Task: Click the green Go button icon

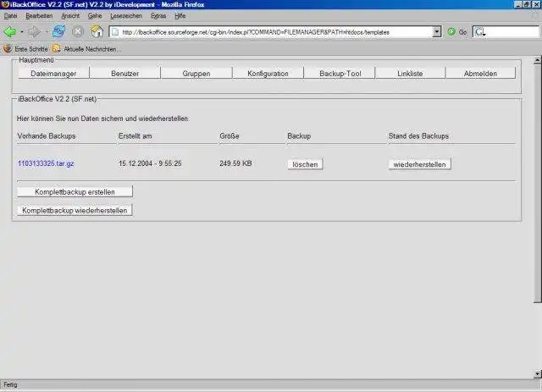Action: pyautogui.click(x=451, y=32)
